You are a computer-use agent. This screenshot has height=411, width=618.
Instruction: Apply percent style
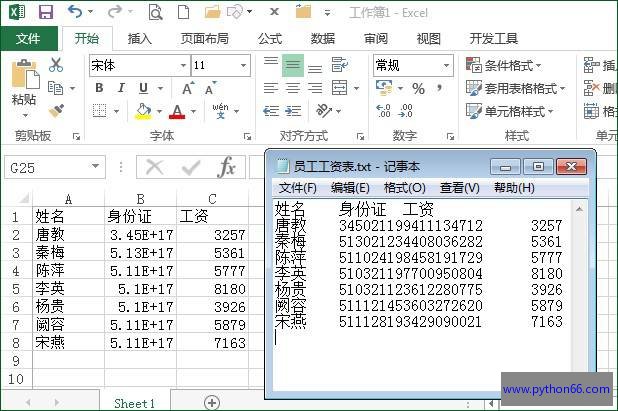(418, 88)
